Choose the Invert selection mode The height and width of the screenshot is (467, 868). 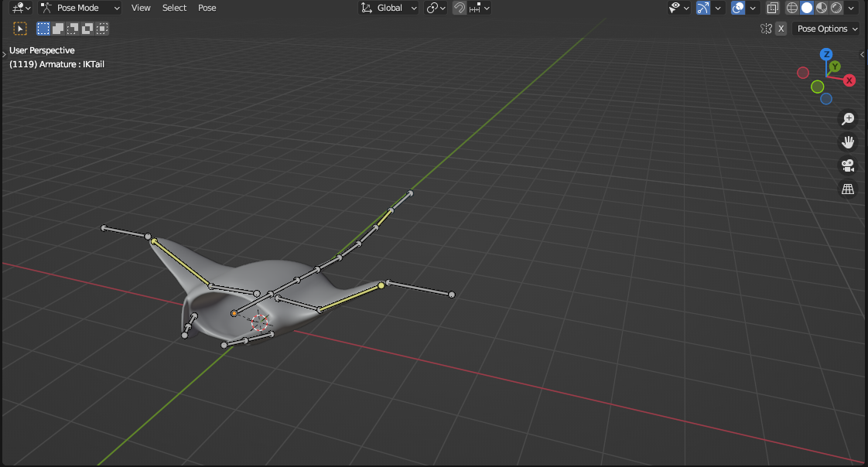point(87,29)
